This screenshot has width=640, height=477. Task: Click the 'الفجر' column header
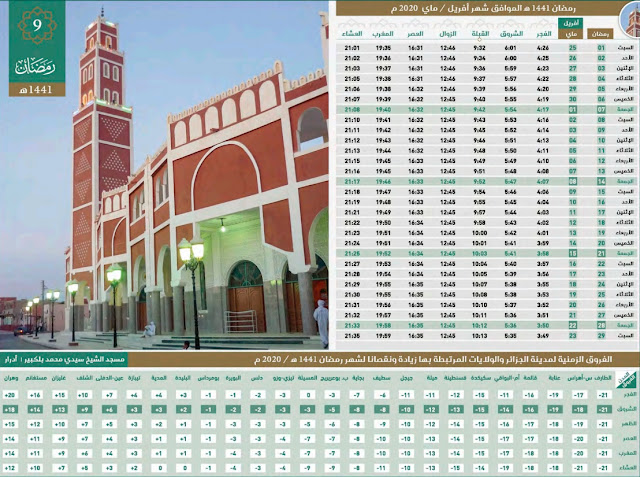(543, 34)
